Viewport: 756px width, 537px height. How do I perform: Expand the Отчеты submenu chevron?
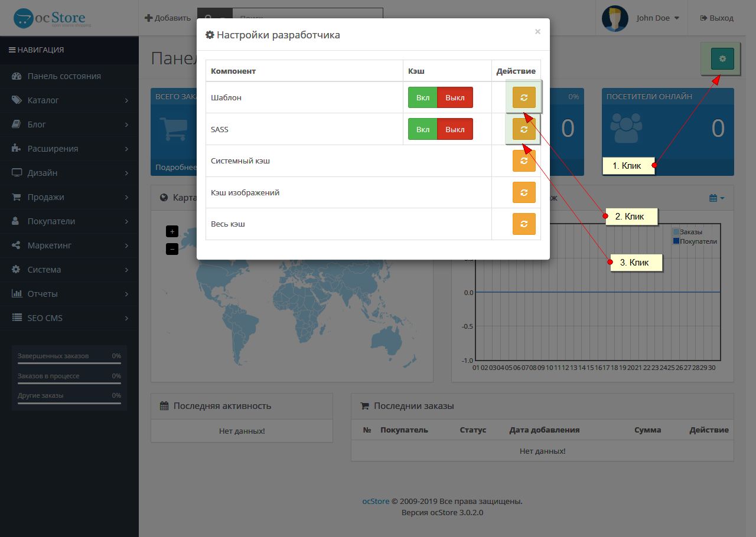click(126, 294)
